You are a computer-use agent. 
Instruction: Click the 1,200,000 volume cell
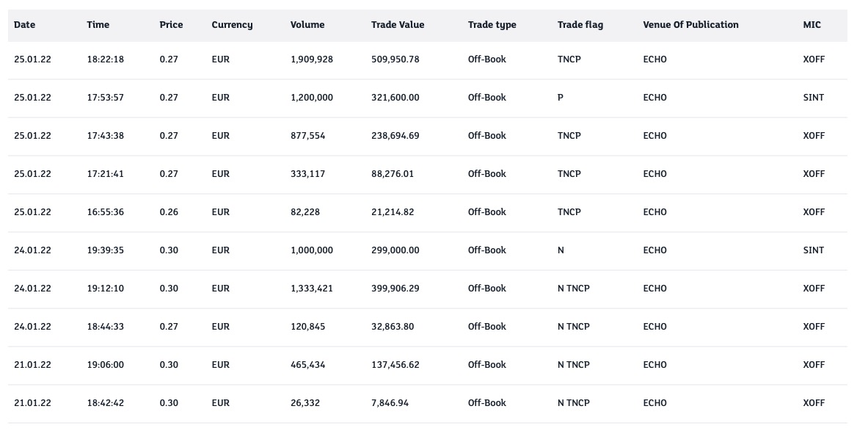click(312, 98)
